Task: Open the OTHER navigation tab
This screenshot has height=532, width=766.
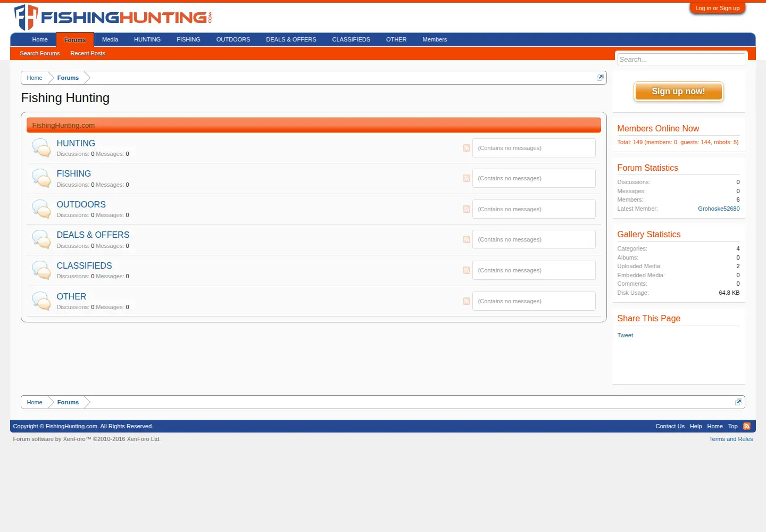Action: tap(396, 39)
